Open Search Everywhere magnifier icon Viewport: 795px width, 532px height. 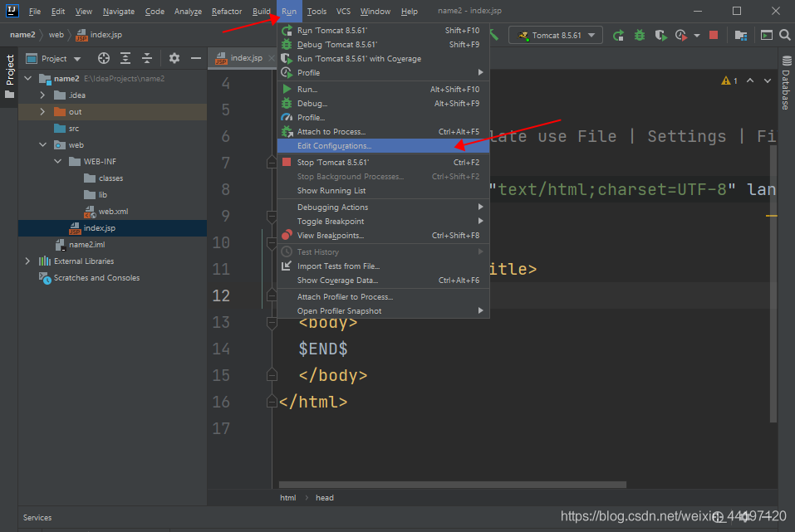(x=783, y=36)
